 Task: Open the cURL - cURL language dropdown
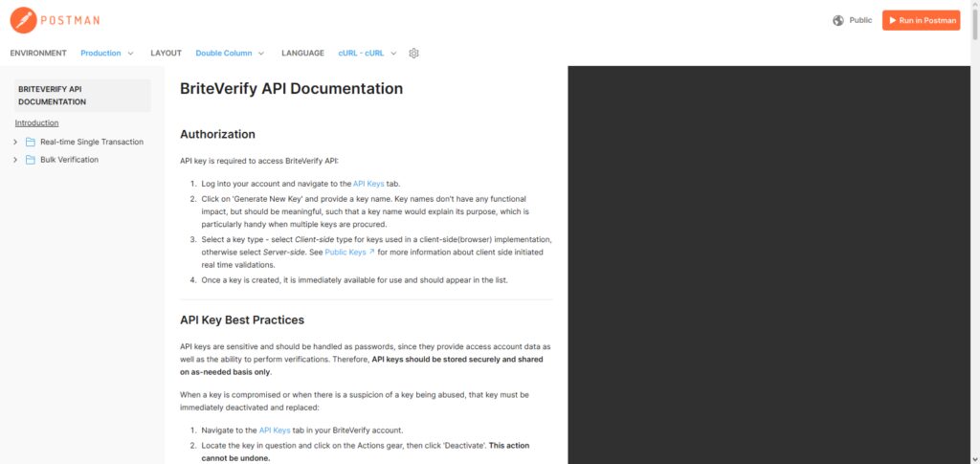[x=367, y=53]
